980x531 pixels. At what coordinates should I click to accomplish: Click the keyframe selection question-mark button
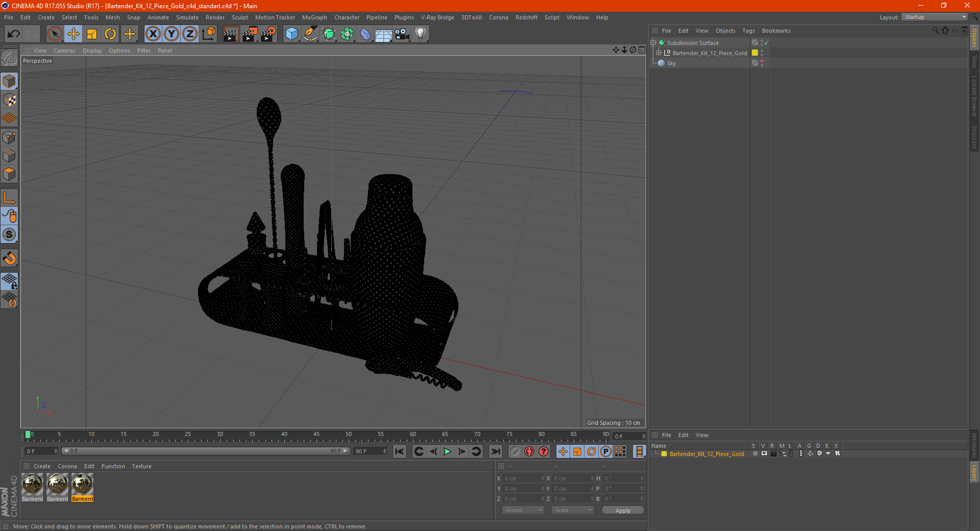pos(544,451)
